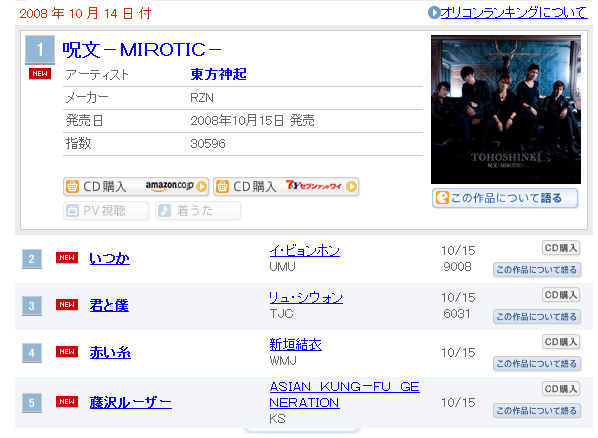
Task: Click NEW badge in 赤い糸 row
Action: click(67, 352)
